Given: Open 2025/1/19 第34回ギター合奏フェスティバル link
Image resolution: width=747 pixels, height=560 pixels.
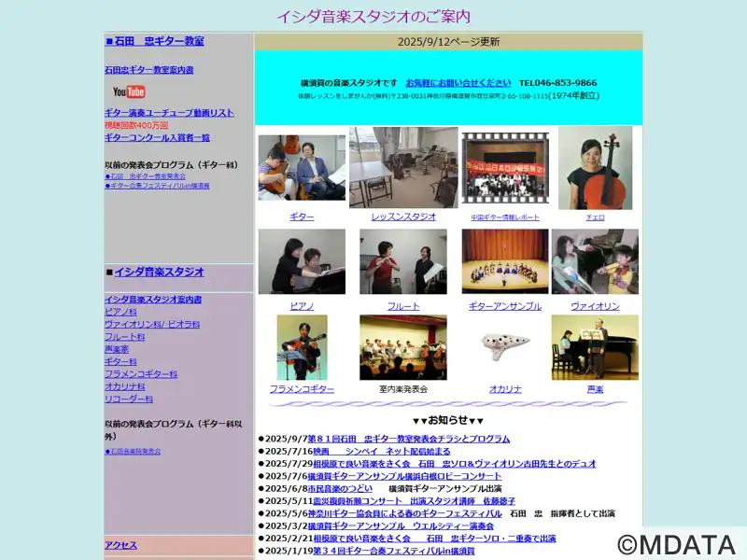Looking at the screenshot, I should [x=394, y=551].
